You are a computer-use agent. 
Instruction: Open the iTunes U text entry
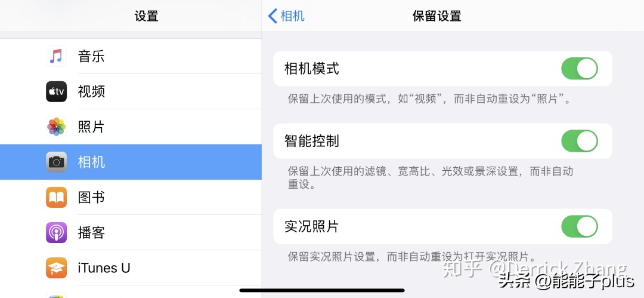pyautogui.click(x=104, y=268)
